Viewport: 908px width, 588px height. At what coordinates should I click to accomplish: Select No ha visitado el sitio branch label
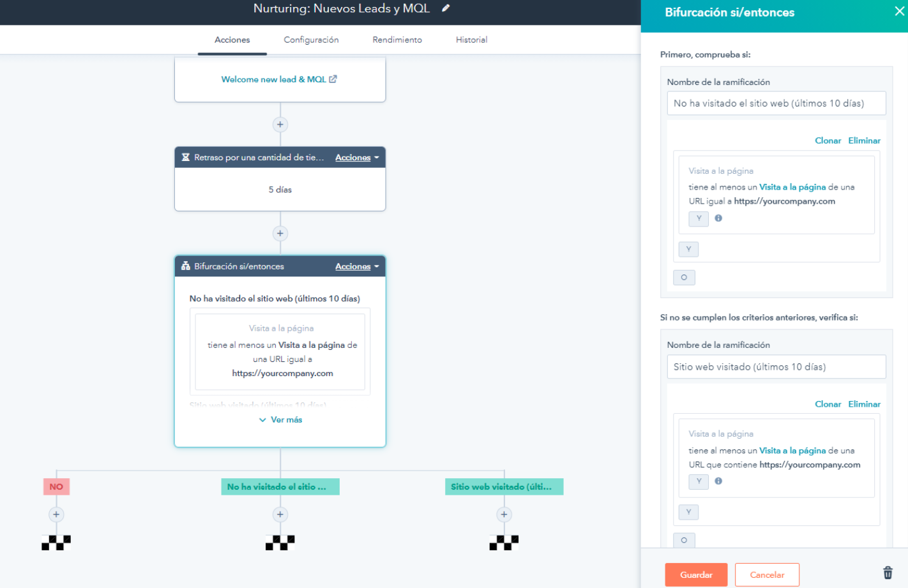pos(280,486)
